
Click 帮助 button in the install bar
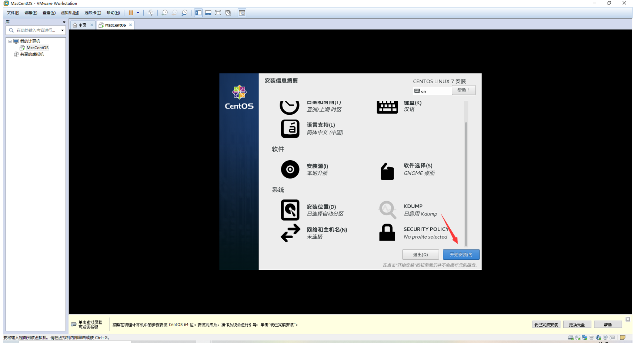click(x=608, y=325)
